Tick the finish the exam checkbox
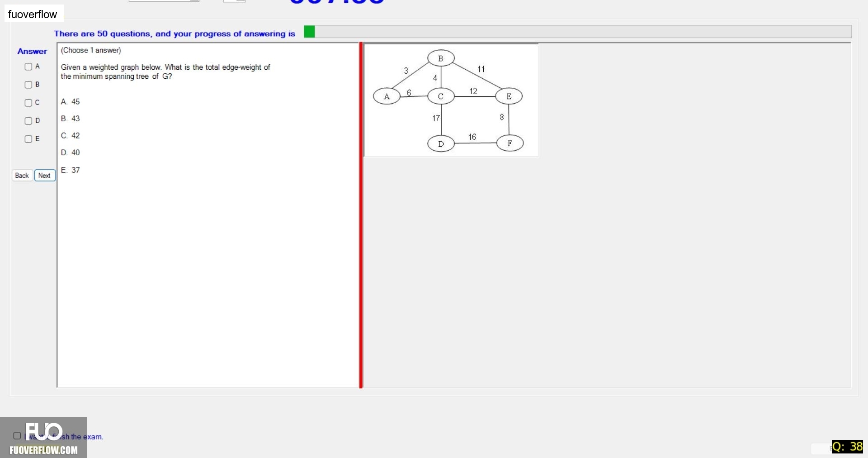Viewport: 868px width, 458px height. pos(17,436)
